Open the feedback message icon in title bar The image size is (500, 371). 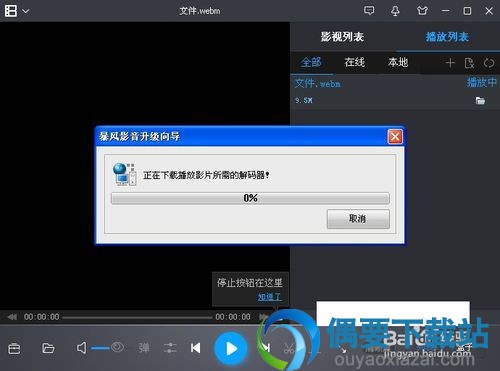point(369,11)
